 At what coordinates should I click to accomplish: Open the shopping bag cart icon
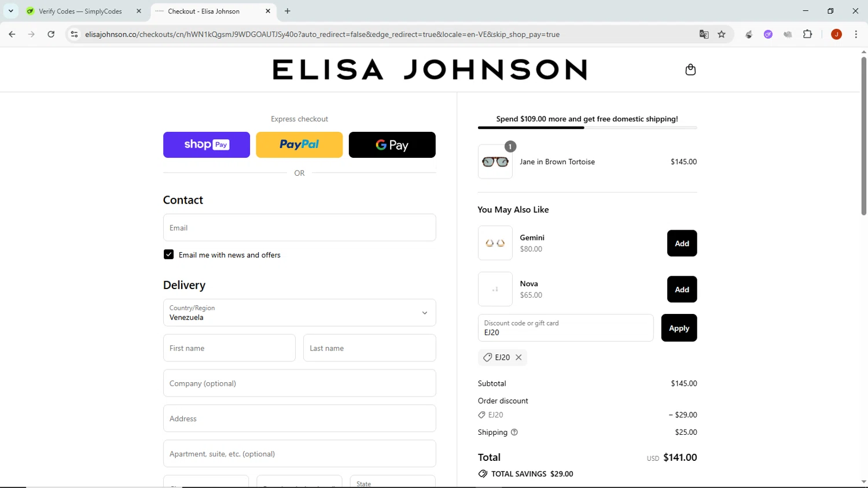[690, 70]
